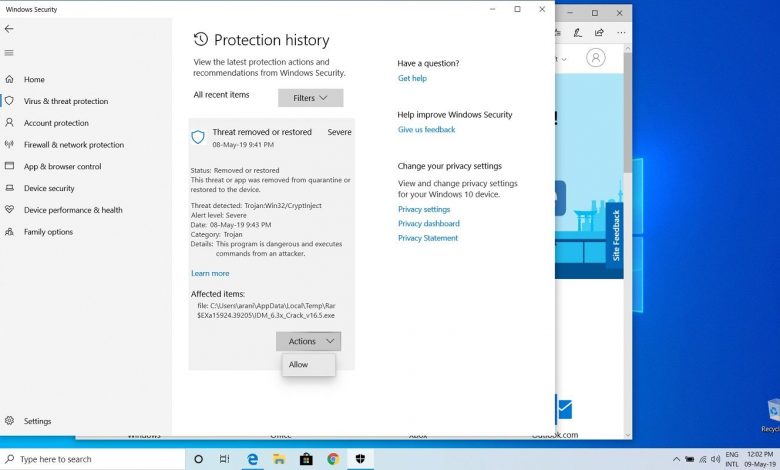Open App & browser control
The width and height of the screenshot is (780, 470).
click(62, 167)
